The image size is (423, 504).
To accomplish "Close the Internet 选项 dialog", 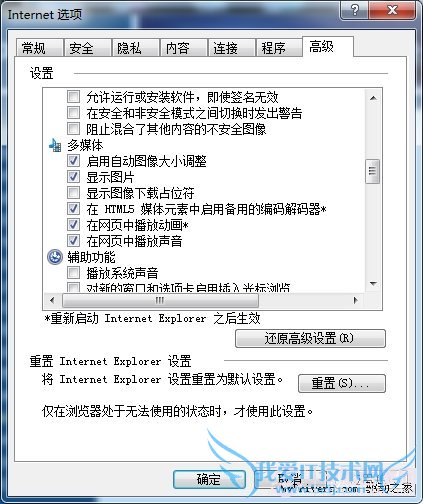I will [x=392, y=10].
